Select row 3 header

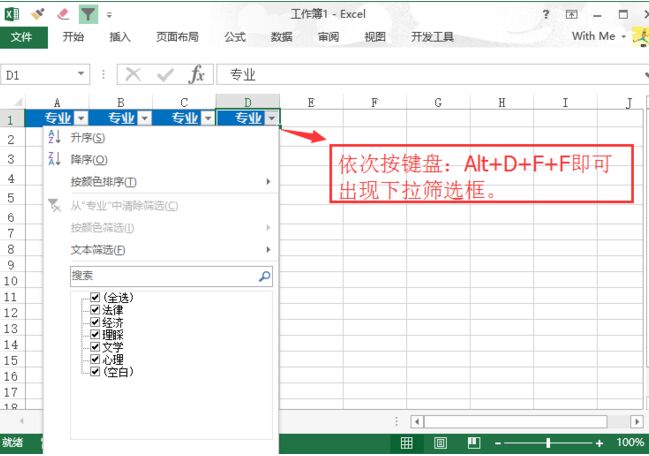coord(11,159)
